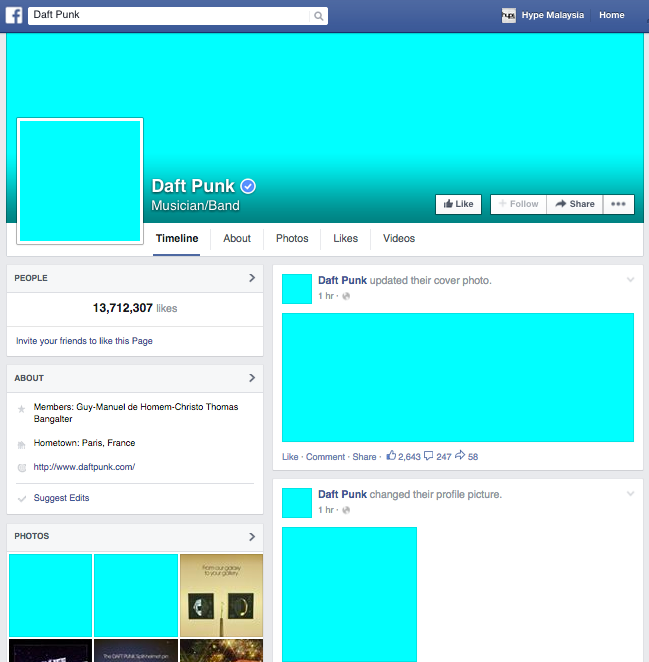
Task: Switch to the About tab
Action: click(237, 238)
